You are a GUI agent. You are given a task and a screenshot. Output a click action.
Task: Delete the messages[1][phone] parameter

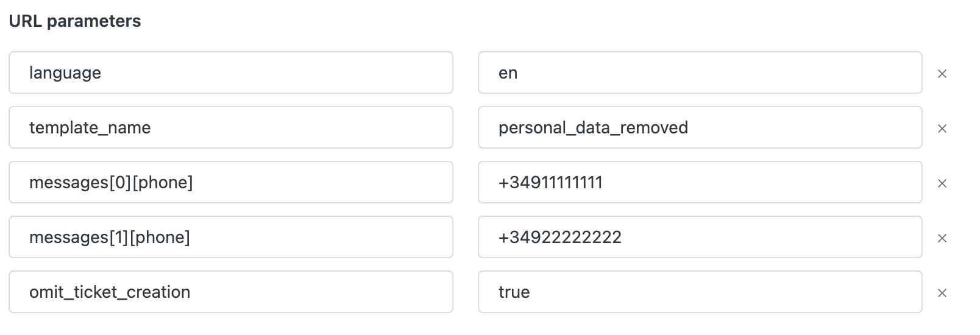[x=942, y=238]
